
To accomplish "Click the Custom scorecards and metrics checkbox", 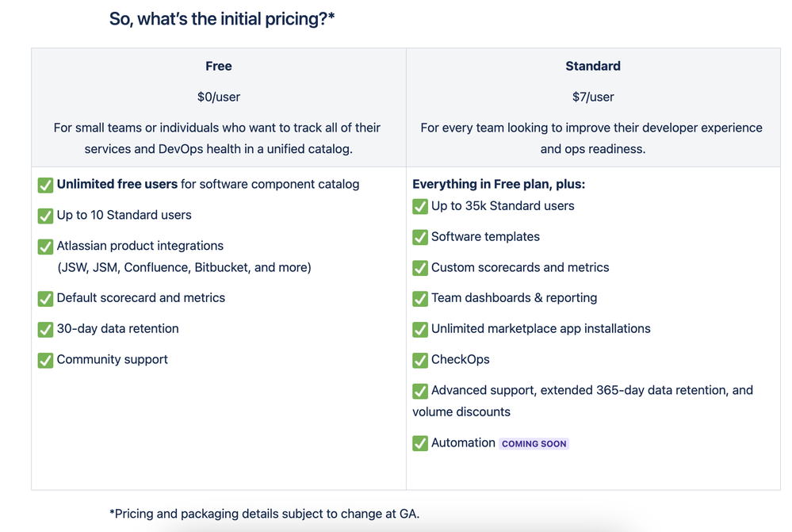I will click(420, 268).
